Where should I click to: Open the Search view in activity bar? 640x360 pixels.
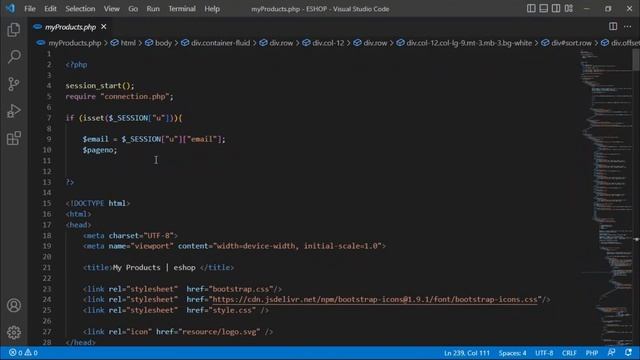[13, 56]
